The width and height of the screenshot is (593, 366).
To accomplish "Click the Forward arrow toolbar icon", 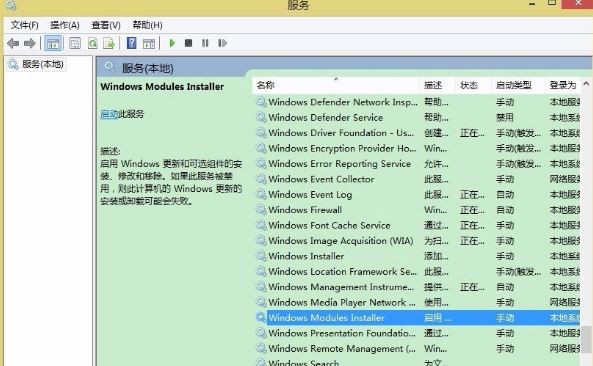I will [30, 43].
